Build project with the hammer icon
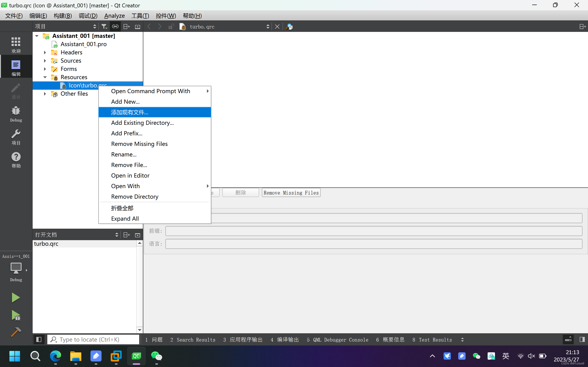Screen dimensions: 588x367 pyautogui.click(x=16, y=332)
